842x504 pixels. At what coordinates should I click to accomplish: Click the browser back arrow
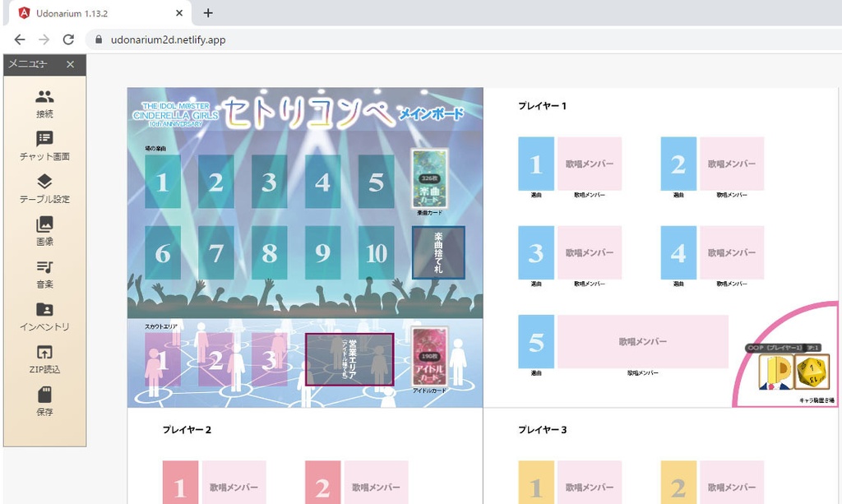[20, 38]
